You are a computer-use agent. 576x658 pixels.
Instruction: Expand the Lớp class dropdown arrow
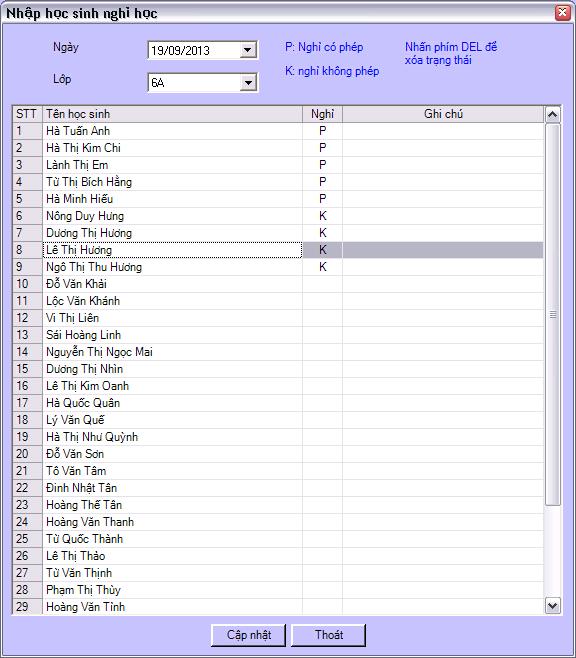click(x=248, y=83)
